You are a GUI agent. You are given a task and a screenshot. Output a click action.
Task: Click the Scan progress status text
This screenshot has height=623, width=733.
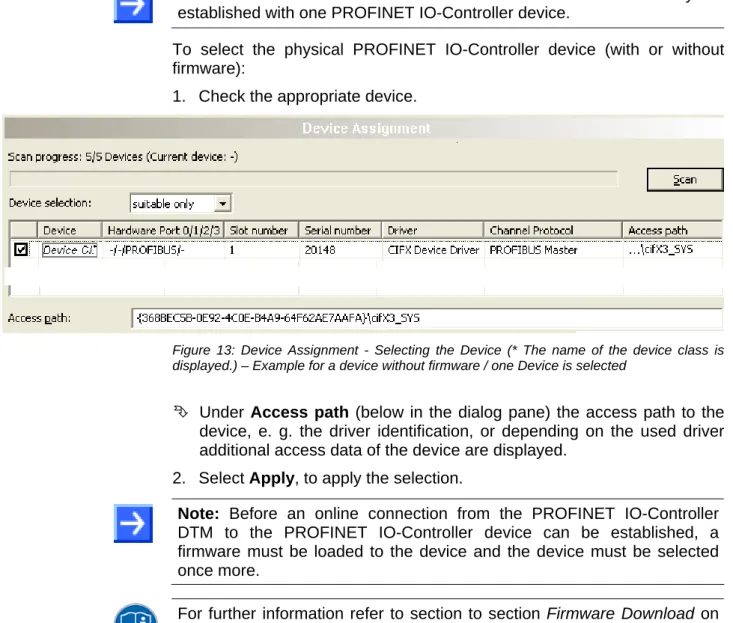pyautogui.click(x=122, y=157)
